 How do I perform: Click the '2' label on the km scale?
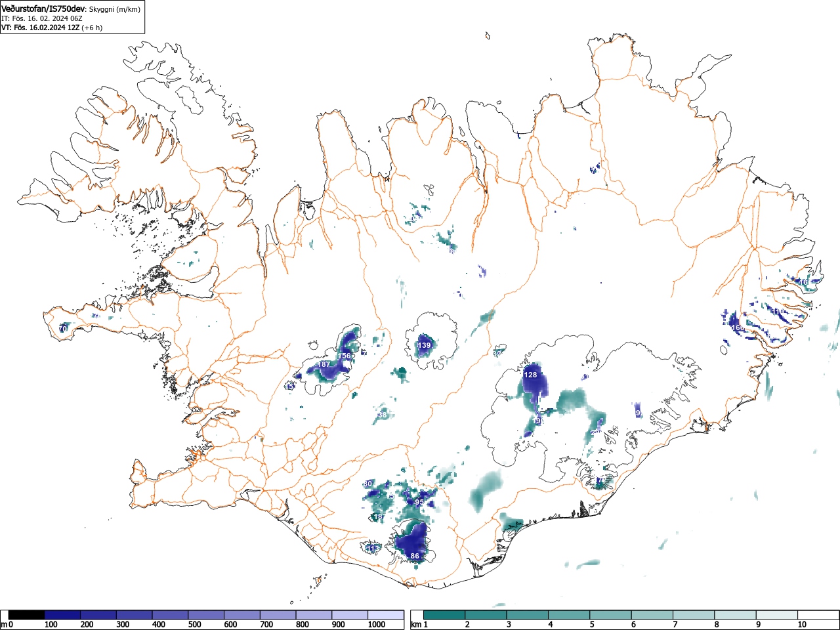pyautogui.click(x=467, y=625)
